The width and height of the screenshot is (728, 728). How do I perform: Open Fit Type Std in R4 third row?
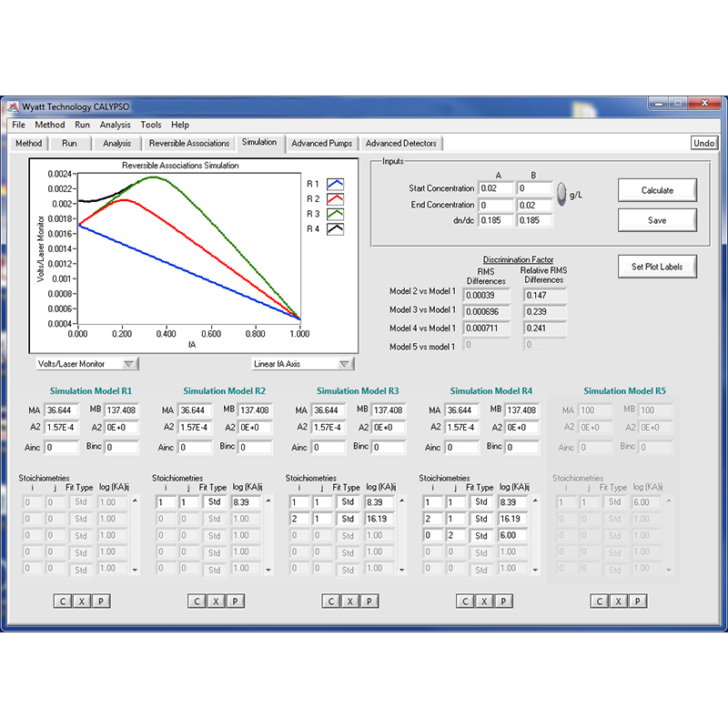481,535
